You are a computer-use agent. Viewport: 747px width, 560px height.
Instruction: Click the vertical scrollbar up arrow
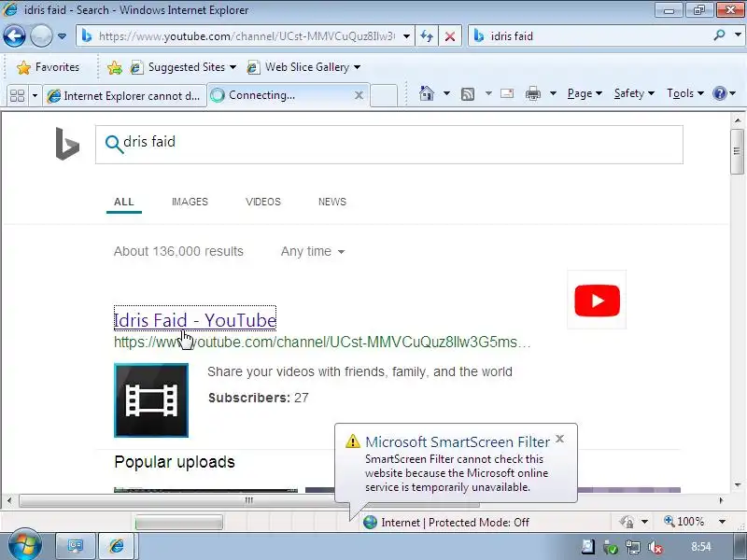[x=737, y=120]
